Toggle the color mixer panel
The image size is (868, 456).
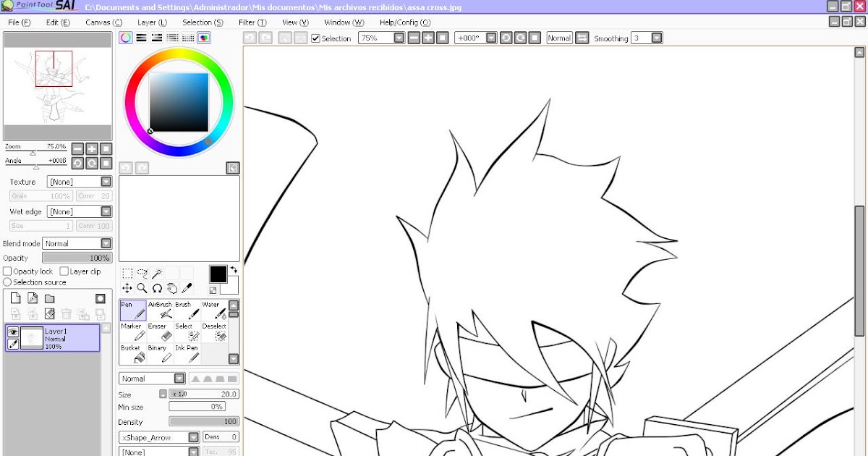tap(173, 38)
